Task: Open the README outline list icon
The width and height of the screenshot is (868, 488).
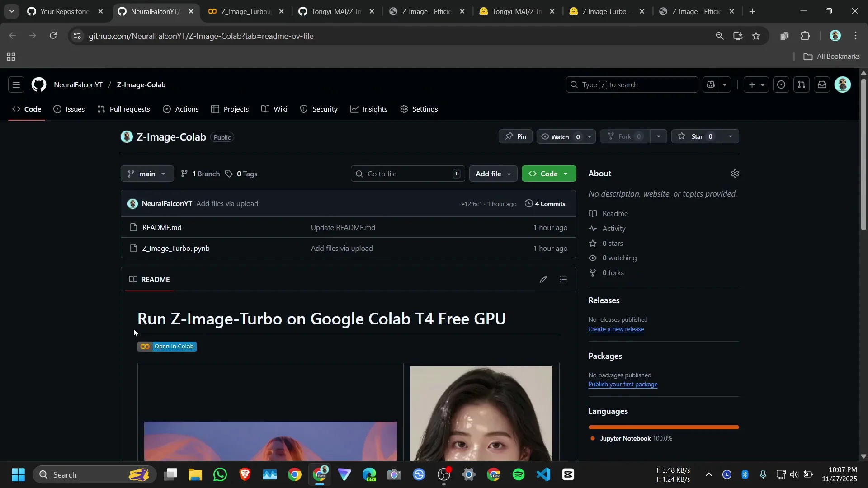Action: tap(563, 280)
